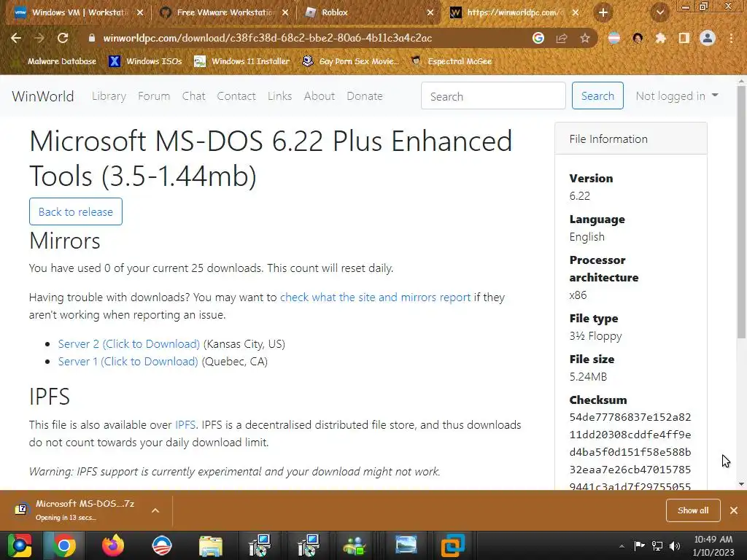This screenshot has height=560, width=747.
Task: Open the Chrome profile avatar
Action: click(x=708, y=38)
